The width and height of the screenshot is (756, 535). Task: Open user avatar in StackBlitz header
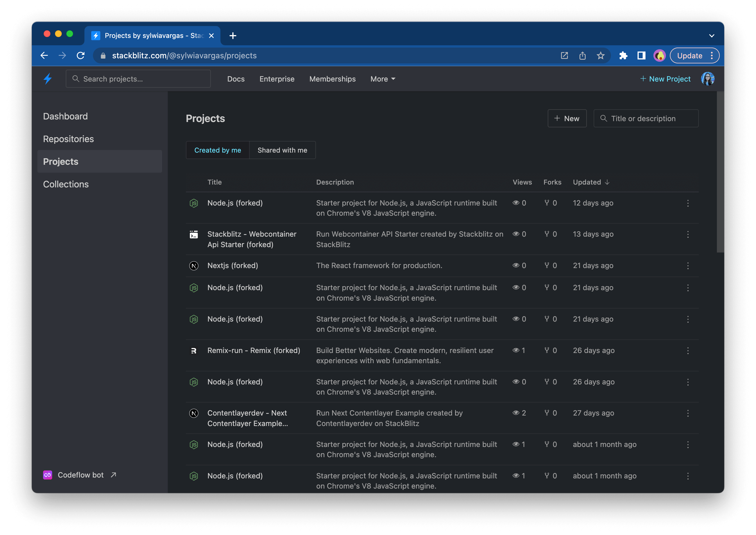point(707,79)
